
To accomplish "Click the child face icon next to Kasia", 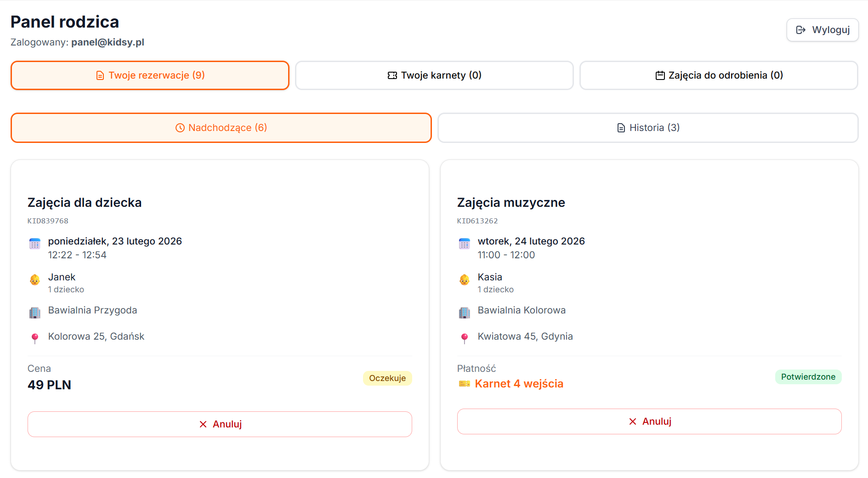I will coord(465,279).
